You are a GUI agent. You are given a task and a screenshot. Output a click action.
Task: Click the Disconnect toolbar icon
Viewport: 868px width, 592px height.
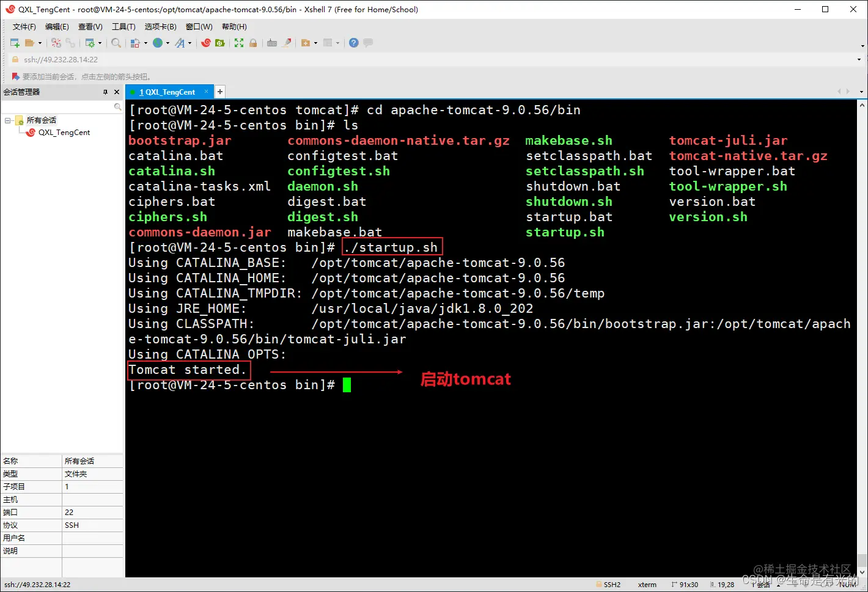tap(56, 43)
